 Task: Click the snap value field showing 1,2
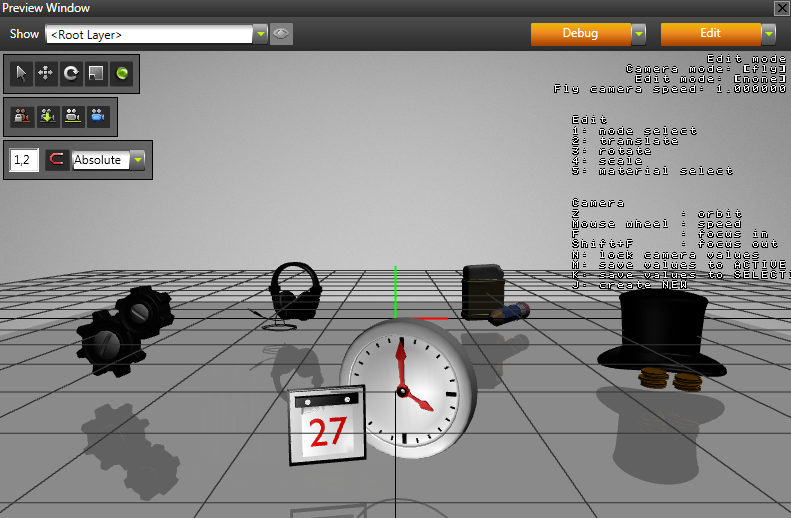click(23, 160)
